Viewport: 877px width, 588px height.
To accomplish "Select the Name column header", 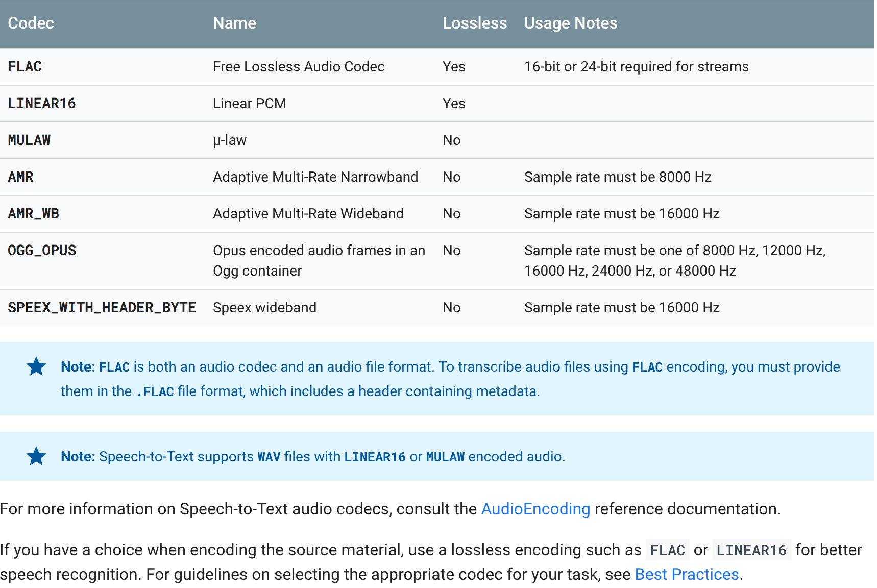I will (x=234, y=23).
